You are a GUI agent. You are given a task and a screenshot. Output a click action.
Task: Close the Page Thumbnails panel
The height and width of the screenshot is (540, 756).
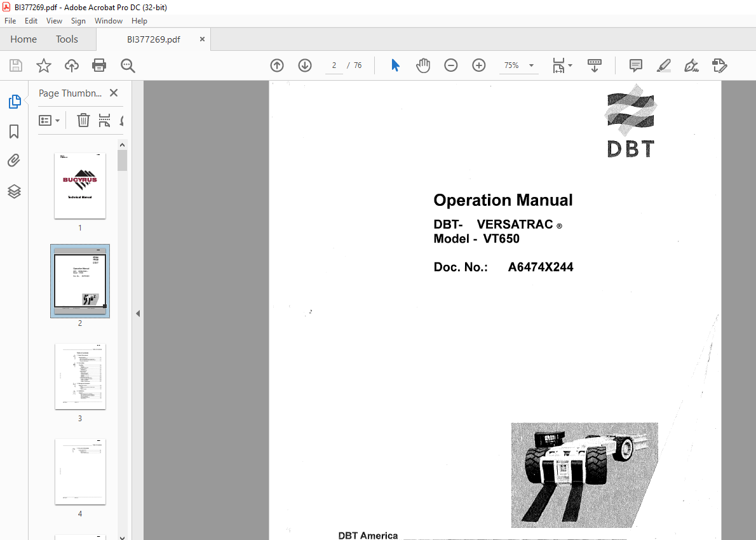click(x=114, y=93)
